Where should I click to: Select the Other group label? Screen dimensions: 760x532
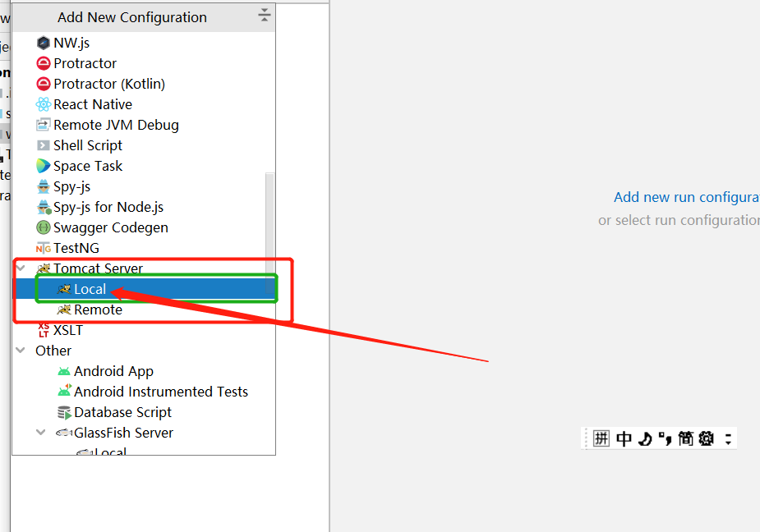(53, 351)
